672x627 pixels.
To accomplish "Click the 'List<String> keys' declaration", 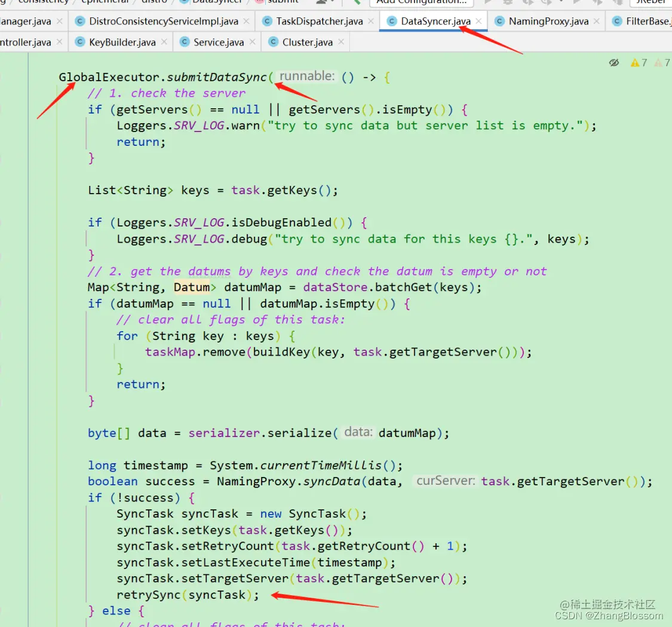I will point(149,190).
